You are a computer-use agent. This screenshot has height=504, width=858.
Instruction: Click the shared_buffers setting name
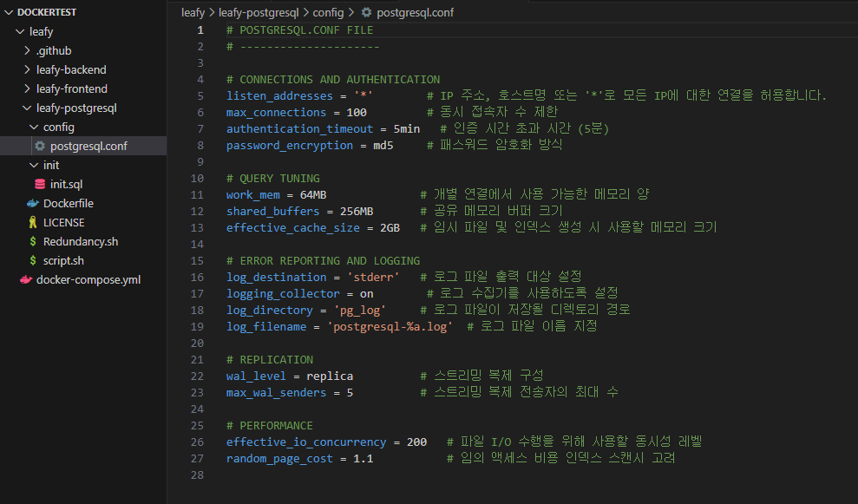point(272,212)
